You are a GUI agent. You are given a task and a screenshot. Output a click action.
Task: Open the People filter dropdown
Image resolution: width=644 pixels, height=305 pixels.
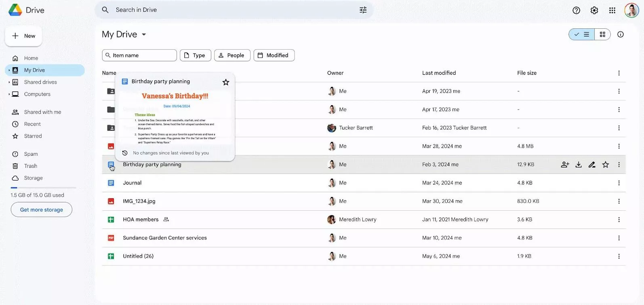pyautogui.click(x=232, y=55)
